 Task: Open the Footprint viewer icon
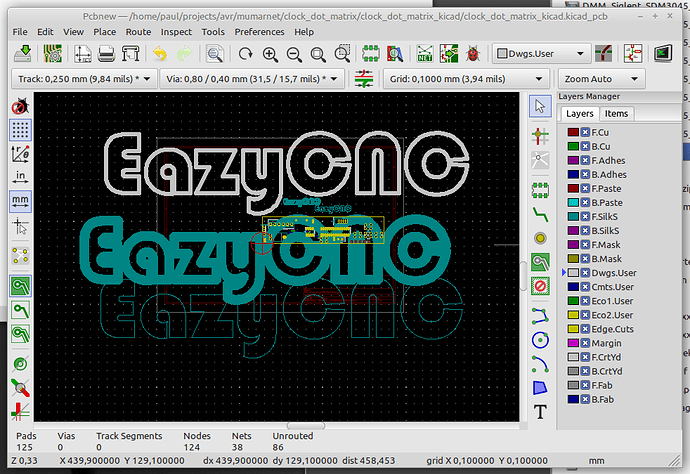tap(395, 54)
